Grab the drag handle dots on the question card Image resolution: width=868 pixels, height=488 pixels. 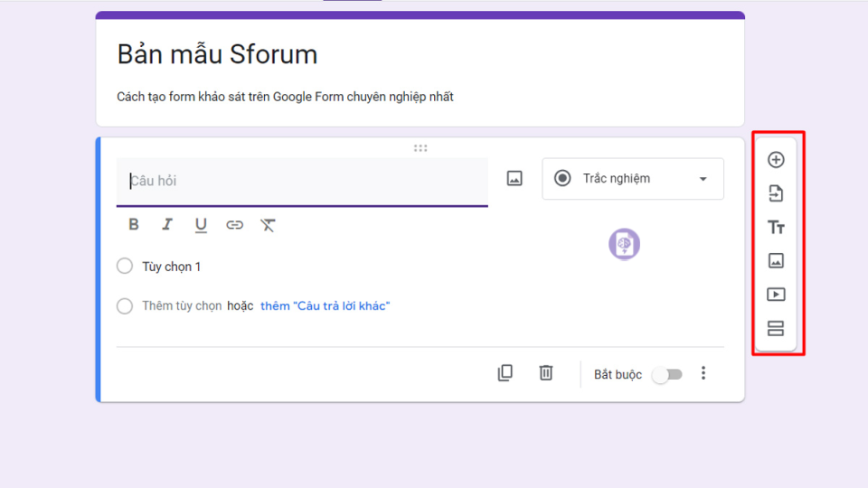click(x=420, y=148)
